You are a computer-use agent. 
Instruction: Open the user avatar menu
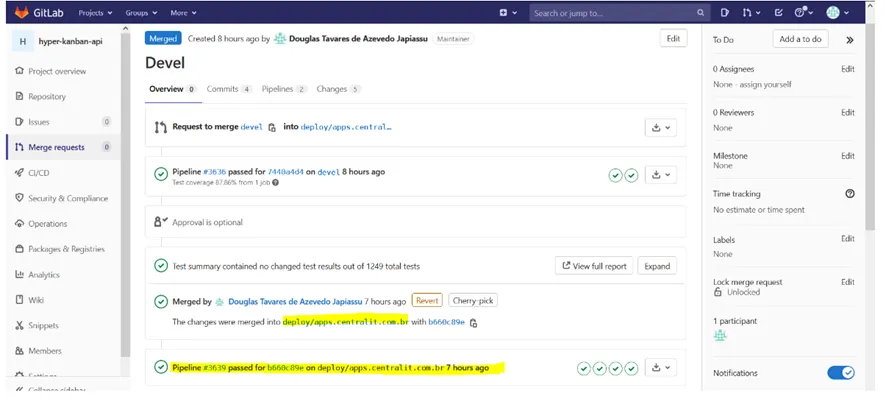click(839, 12)
